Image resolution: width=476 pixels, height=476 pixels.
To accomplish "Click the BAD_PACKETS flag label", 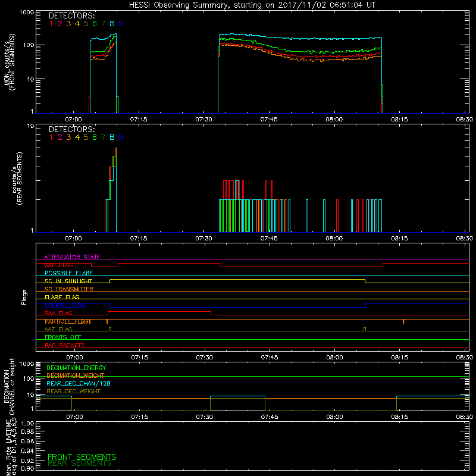I will [x=65, y=345].
